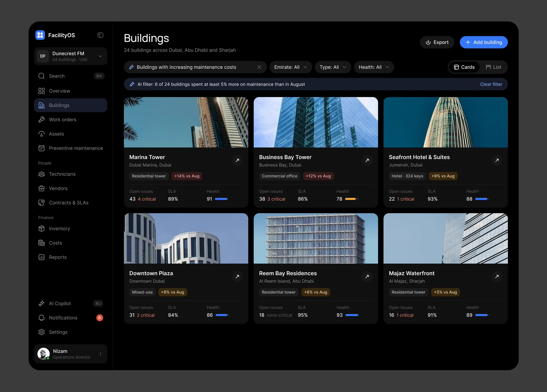The width and height of the screenshot is (547, 392).
Task: Click the Preventive maintenance calendar icon
Action: coord(41,148)
